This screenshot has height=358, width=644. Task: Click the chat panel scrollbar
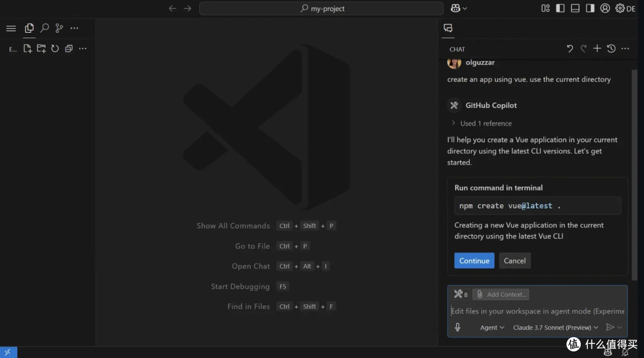(x=634, y=175)
